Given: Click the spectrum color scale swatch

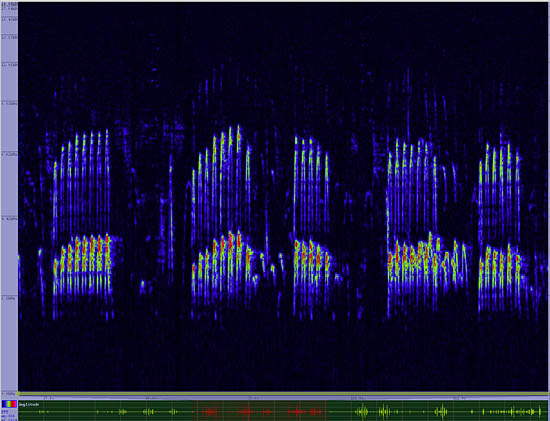Looking at the screenshot, I should click(x=9, y=404).
